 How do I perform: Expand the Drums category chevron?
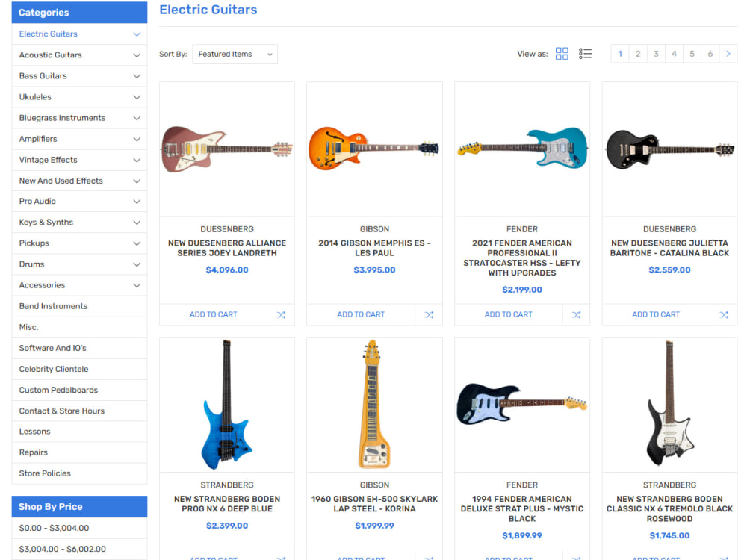[137, 264]
